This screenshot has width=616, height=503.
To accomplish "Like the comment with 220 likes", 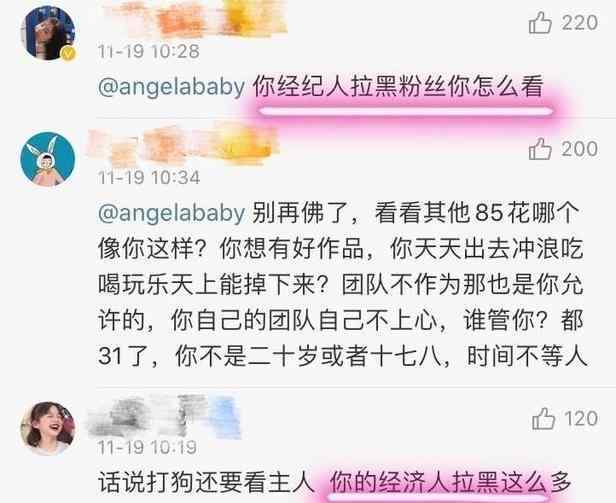I will (x=541, y=22).
